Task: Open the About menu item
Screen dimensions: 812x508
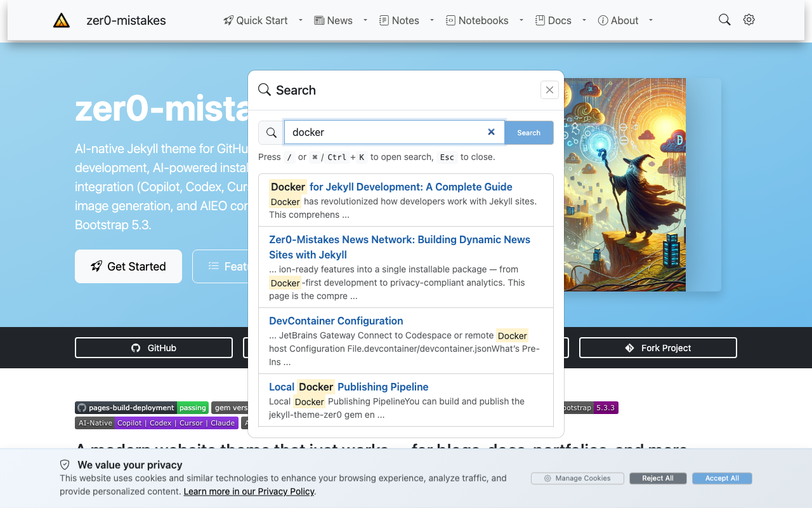Action: click(619, 20)
